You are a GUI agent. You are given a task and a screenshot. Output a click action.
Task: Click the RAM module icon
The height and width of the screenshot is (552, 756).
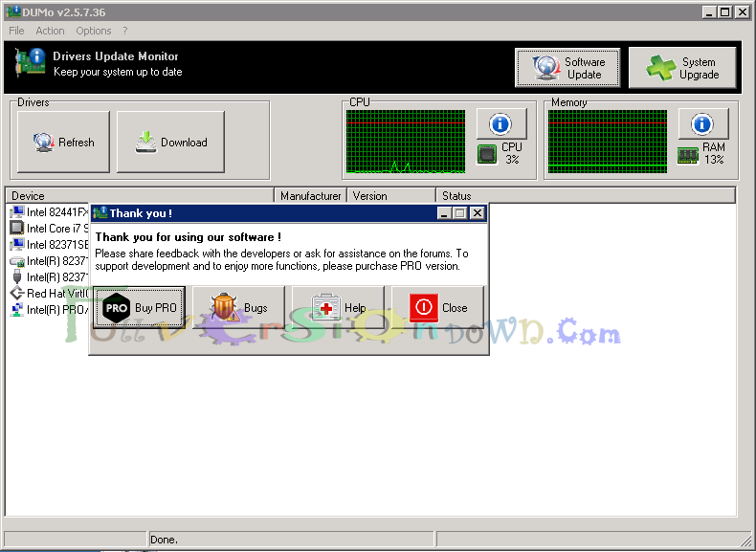point(688,156)
